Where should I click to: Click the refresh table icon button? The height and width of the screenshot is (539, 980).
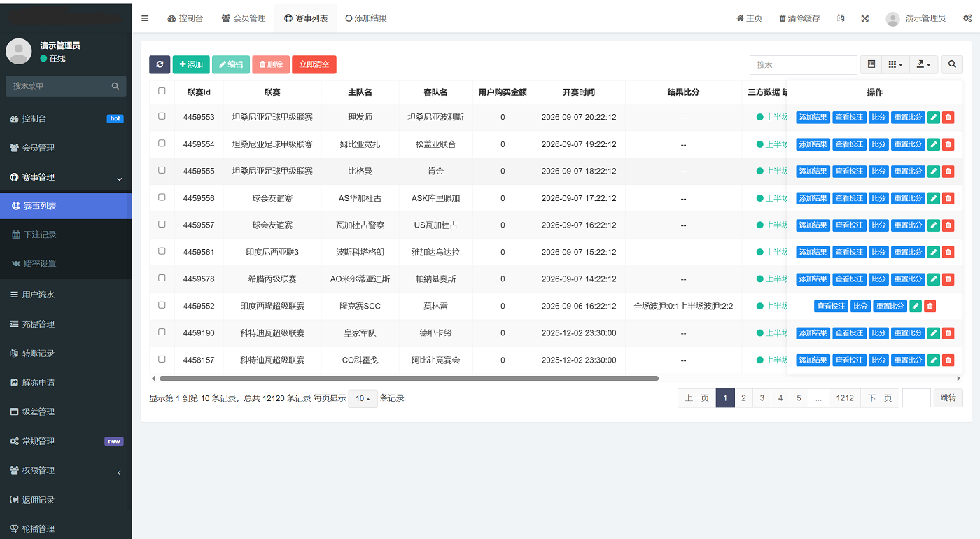point(160,64)
